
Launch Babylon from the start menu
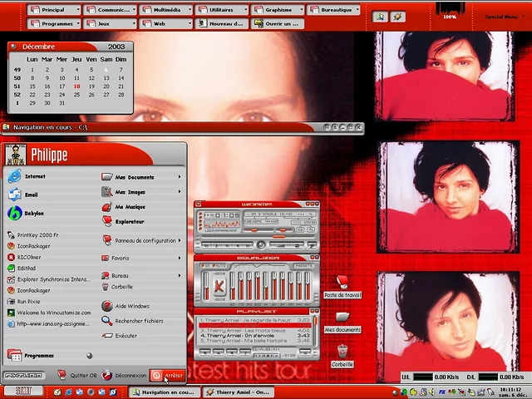(33, 213)
